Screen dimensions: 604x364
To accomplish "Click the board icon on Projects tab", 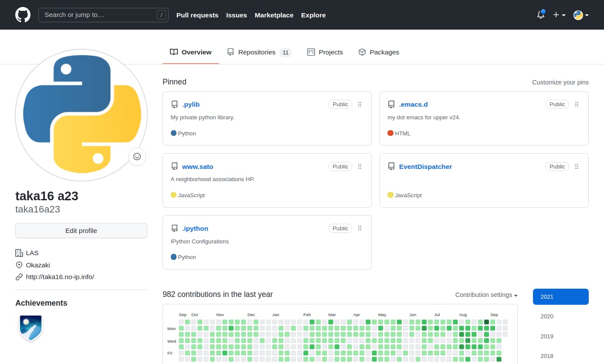I will pos(311,52).
